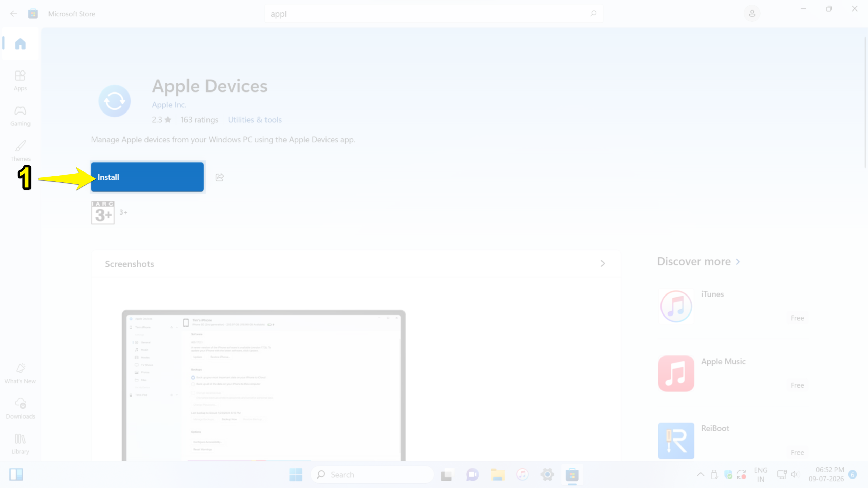Open Windows Start menu on taskbar

(x=296, y=474)
